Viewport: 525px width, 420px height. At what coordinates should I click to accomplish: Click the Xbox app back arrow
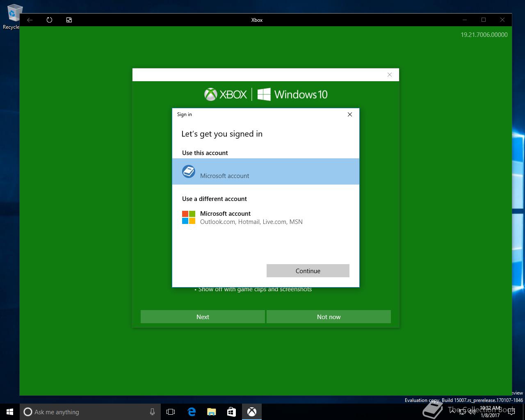(30, 20)
